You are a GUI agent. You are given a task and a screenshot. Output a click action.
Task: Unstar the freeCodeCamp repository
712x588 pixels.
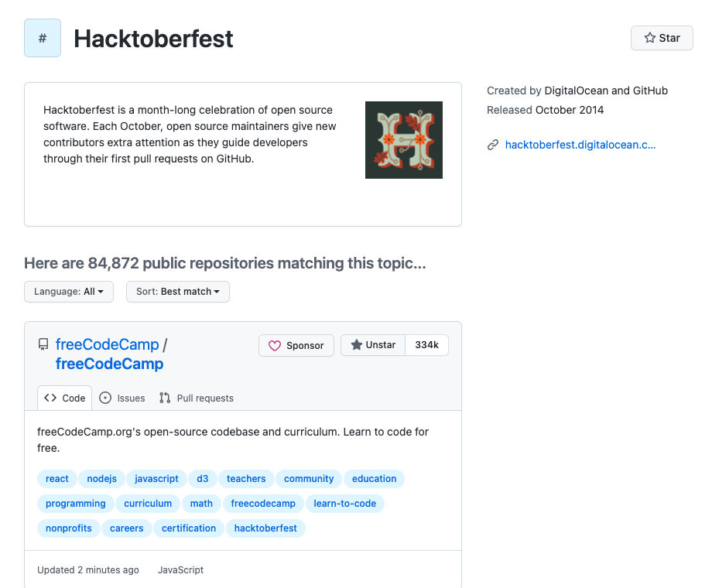[x=373, y=345]
